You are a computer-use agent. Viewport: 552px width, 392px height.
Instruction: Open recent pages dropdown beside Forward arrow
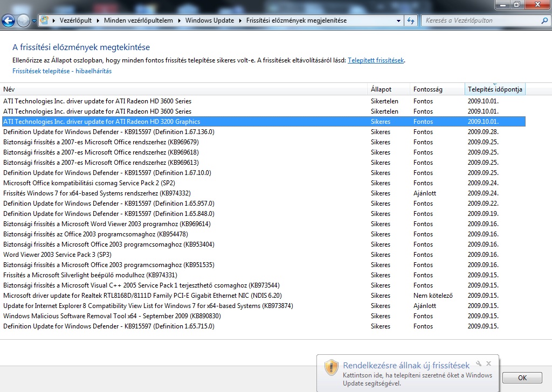pos(34,21)
